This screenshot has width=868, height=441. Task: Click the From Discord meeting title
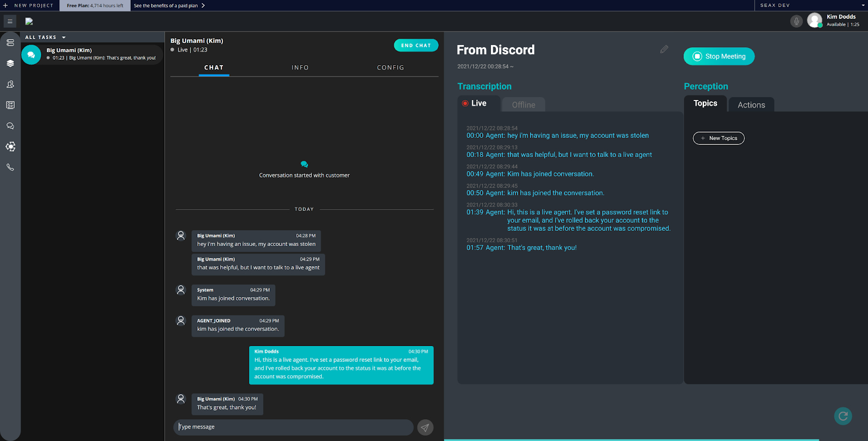tap(496, 50)
